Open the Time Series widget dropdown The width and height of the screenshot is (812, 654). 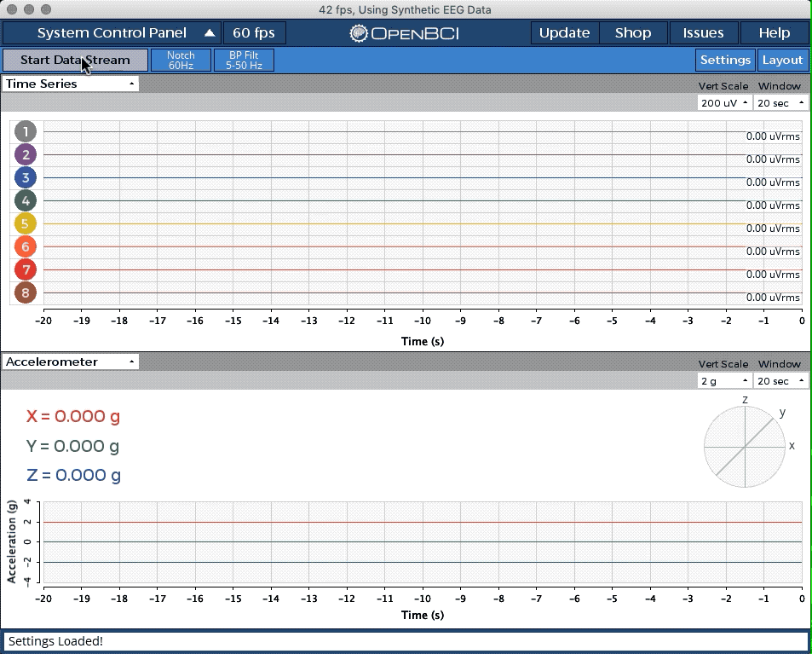(71, 84)
